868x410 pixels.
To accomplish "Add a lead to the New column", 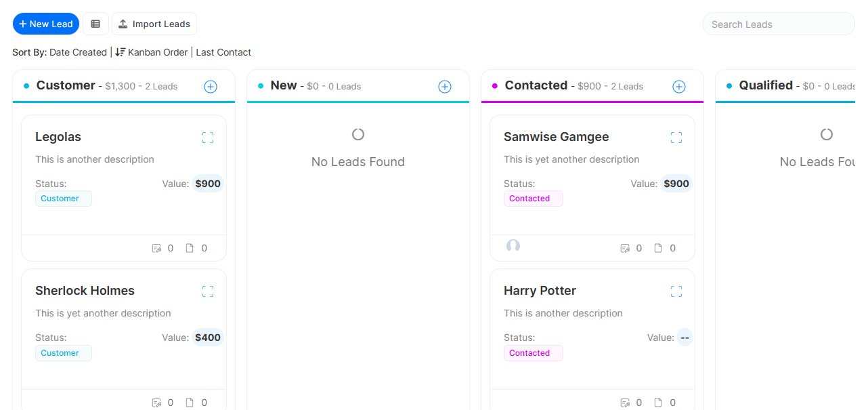I will pyautogui.click(x=445, y=87).
